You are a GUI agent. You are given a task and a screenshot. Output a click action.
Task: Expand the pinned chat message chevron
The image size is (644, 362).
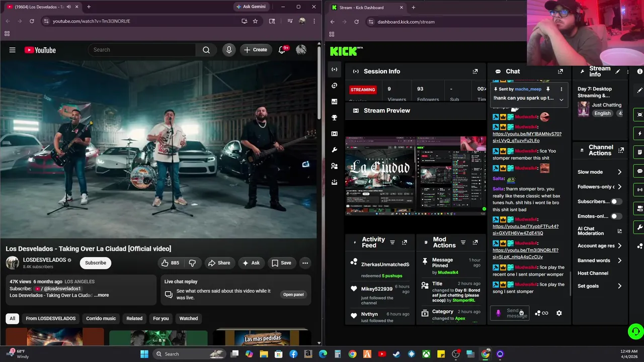tap(561, 100)
